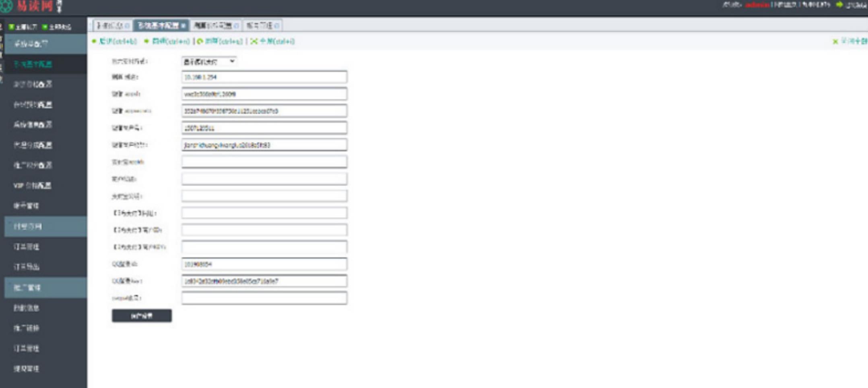Screen dimensions: 868x388
Task: Click the round site logo icon at top-left
Action: [x=6, y=6]
